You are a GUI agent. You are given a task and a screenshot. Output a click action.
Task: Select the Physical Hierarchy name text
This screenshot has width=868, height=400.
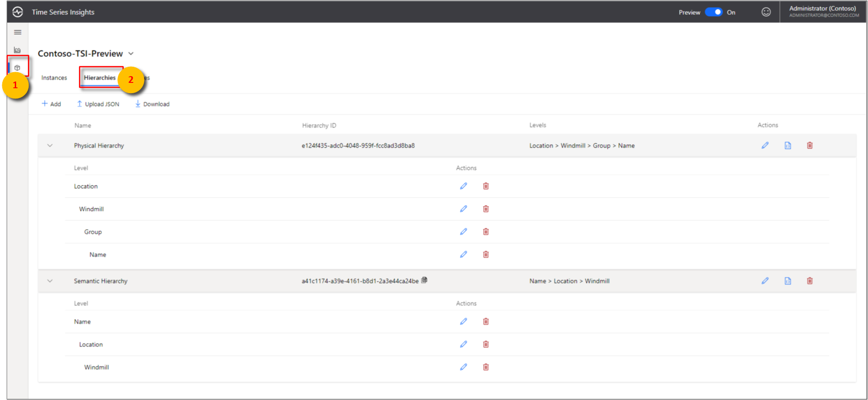coord(99,146)
